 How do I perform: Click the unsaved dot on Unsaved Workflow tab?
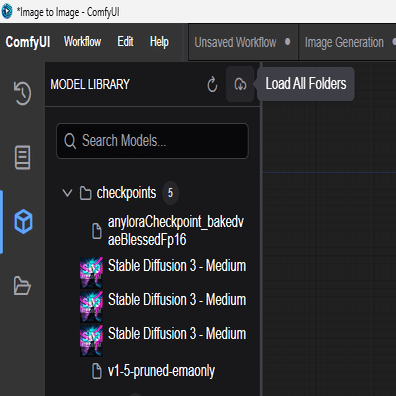(287, 42)
